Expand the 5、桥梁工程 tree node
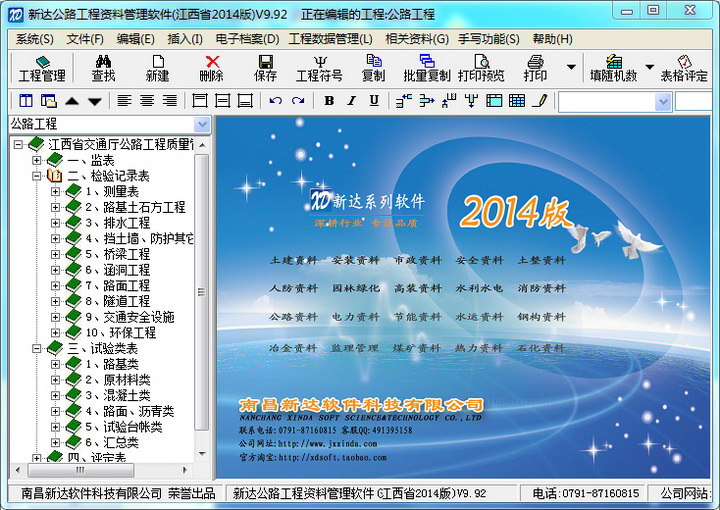Screen dimensions: 720x510 (55, 254)
